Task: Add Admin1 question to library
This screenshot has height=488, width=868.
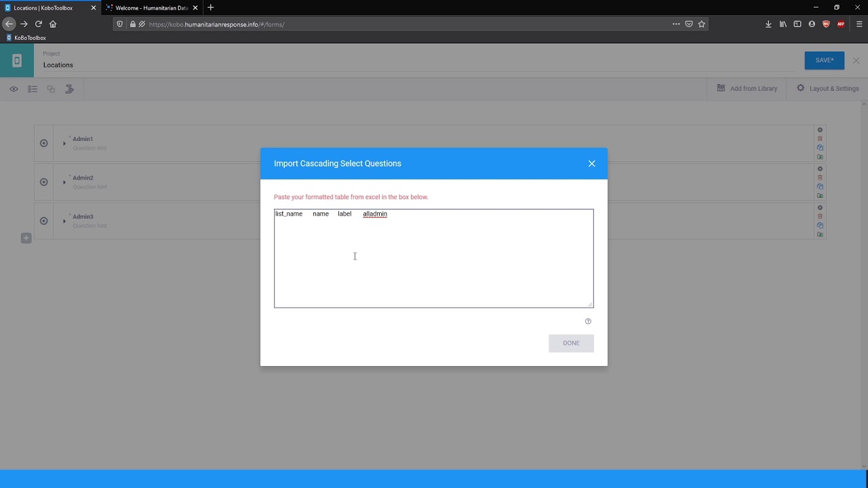Action: click(x=820, y=157)
